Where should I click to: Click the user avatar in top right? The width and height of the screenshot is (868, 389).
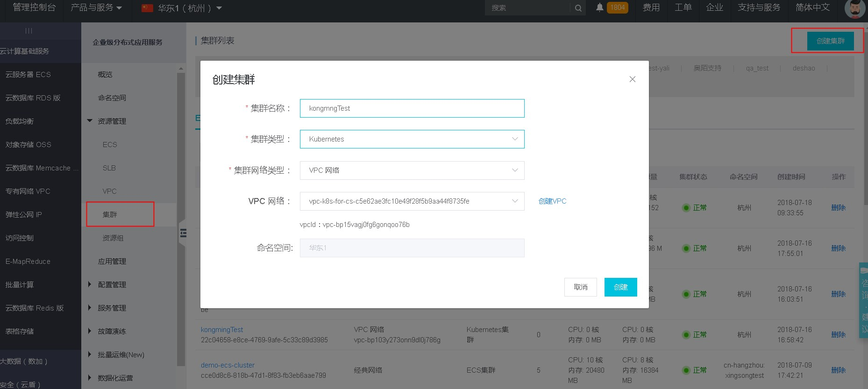855,9
